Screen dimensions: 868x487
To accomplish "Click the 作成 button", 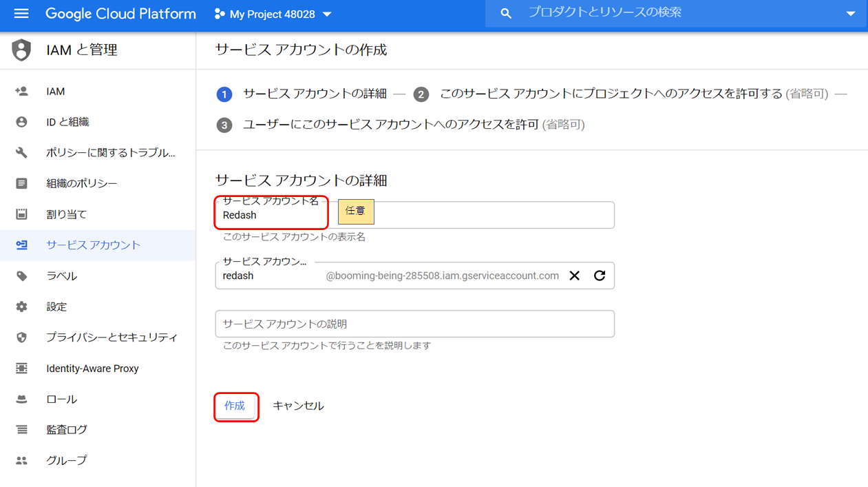I will 236,406.
